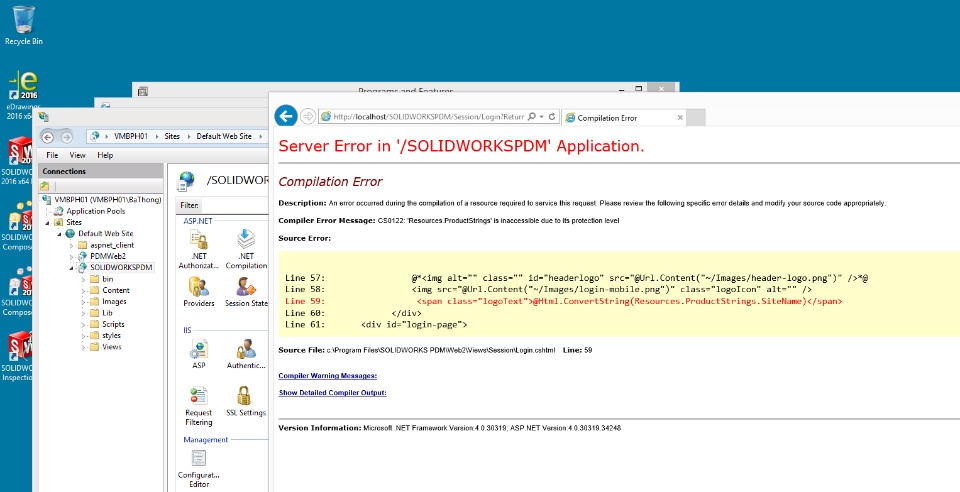
Task: Expand the PDMWeb2 application node
Action: (71, 256)
